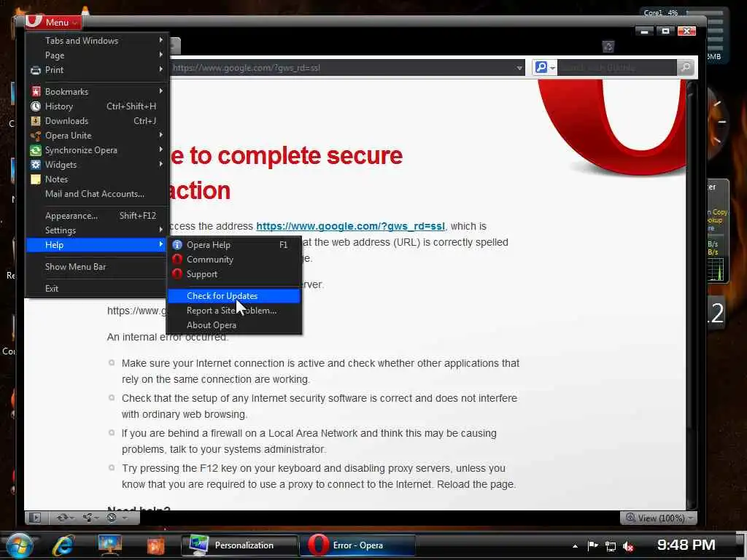The height and width of the screenshot is (560, 747).
Task: Open the Opera Menu button
Action: (x=53, y=22)
